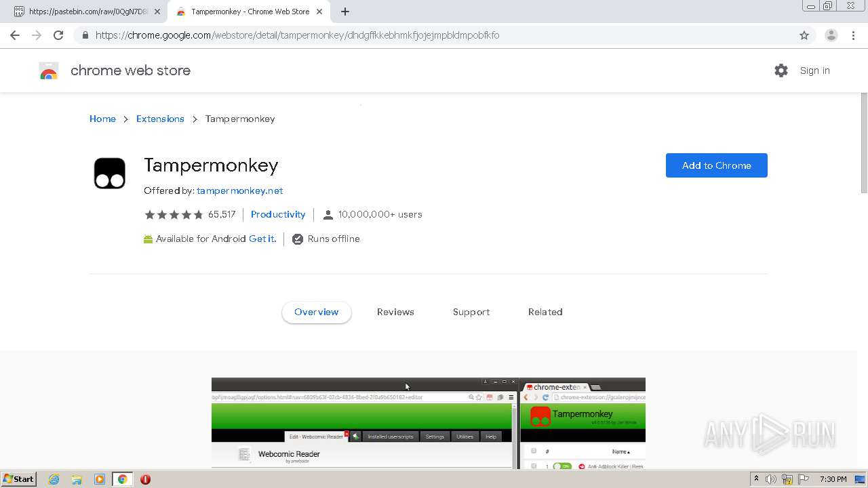
Task: Click Add to Chrome button
Action: pos(717,165)
